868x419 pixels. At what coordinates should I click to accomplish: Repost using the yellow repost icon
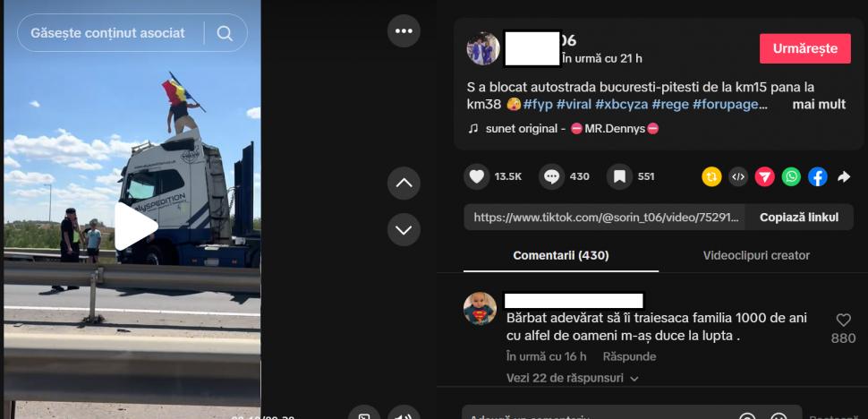[711, 176]
